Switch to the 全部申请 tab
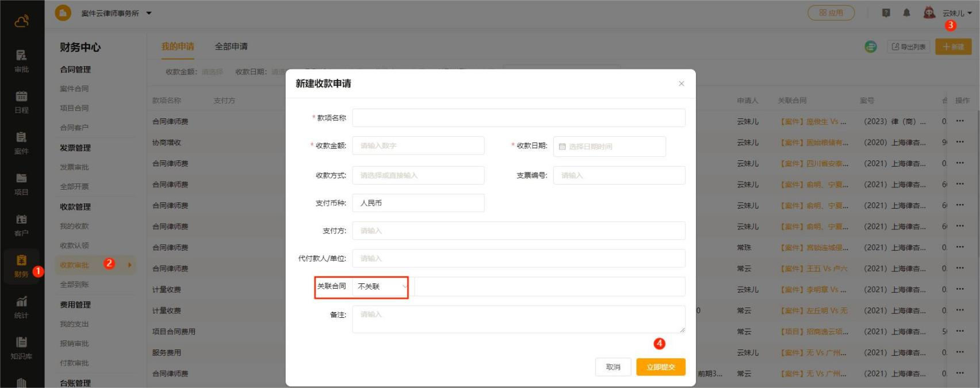This screenshot has width=980, height=388. point(231,47)
